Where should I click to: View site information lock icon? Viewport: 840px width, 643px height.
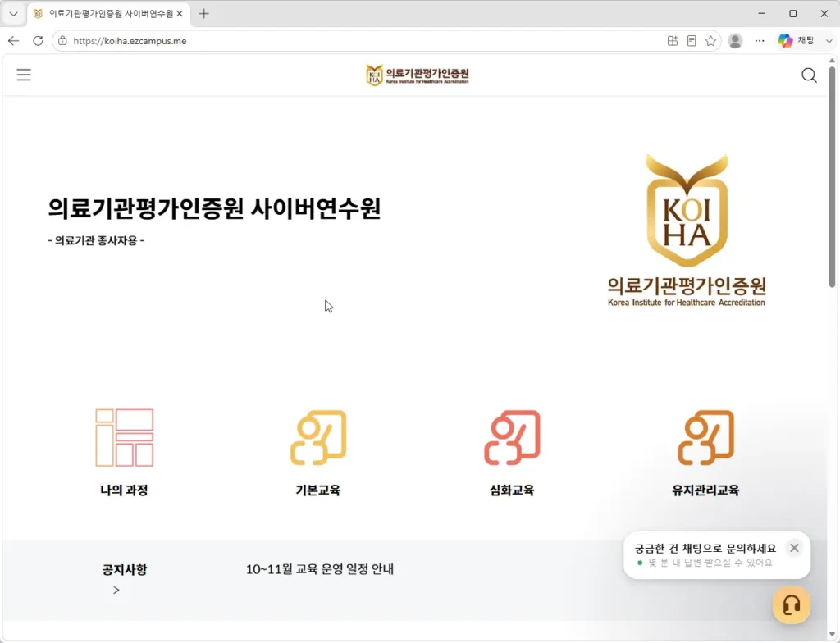[x=62, y=41]
